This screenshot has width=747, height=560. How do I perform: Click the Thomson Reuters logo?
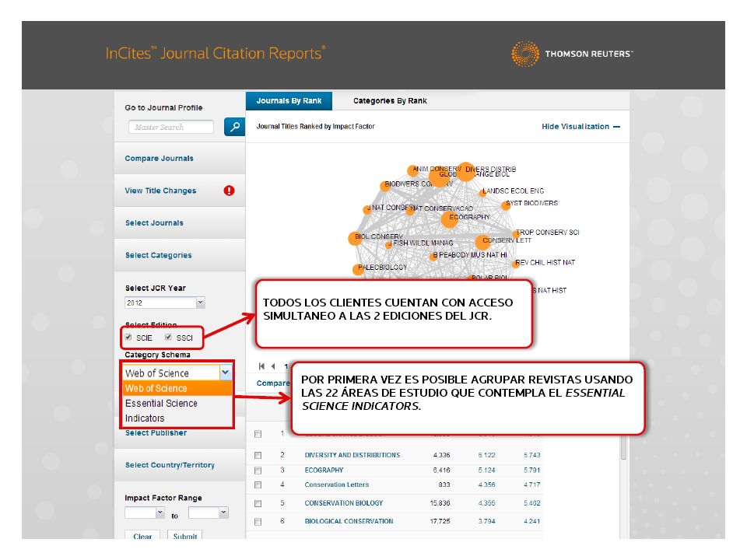572,54
